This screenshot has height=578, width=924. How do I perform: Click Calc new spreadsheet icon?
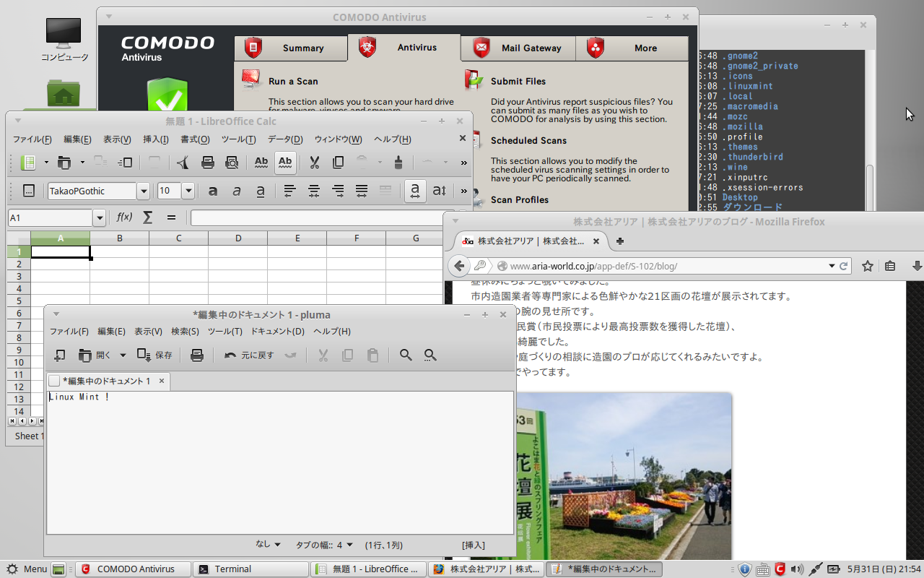click(29, 163)
